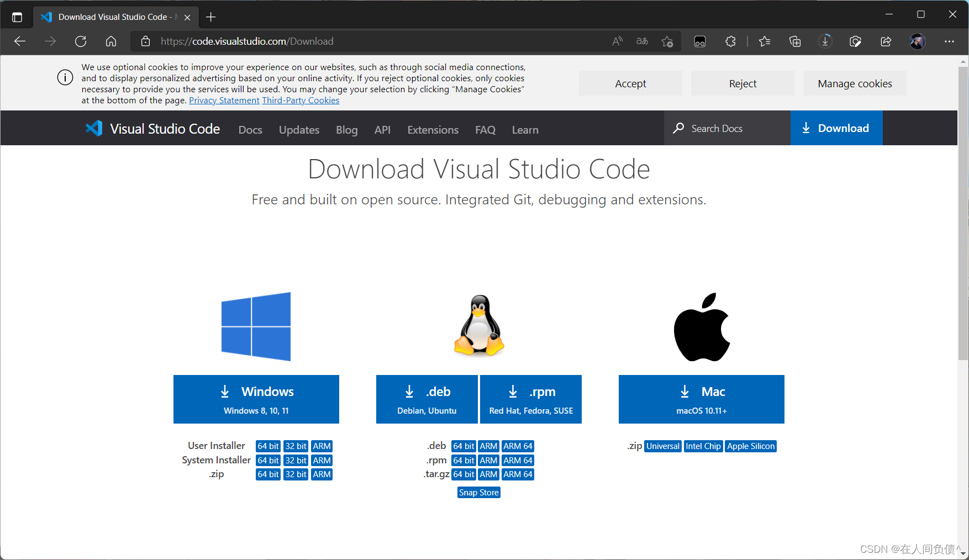The height and width of the screenshot is (560, 969).
Task: Select Linux .tar.gz ARM
Action: click(x=488, y=474)
